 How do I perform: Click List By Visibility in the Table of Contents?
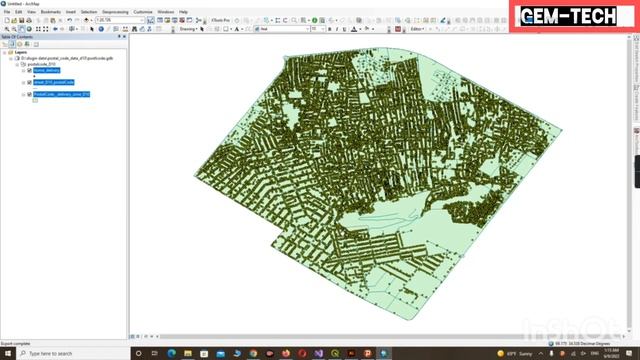point(20,44)
